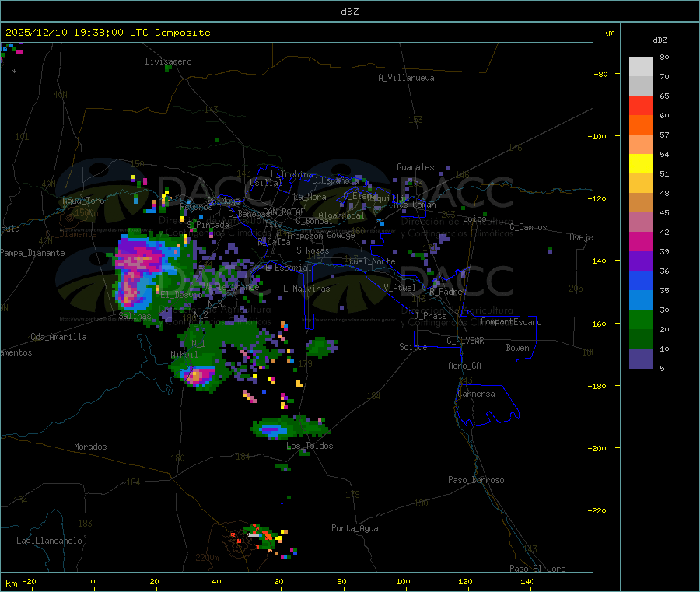Select the La_Nora label

click(310, 197)
